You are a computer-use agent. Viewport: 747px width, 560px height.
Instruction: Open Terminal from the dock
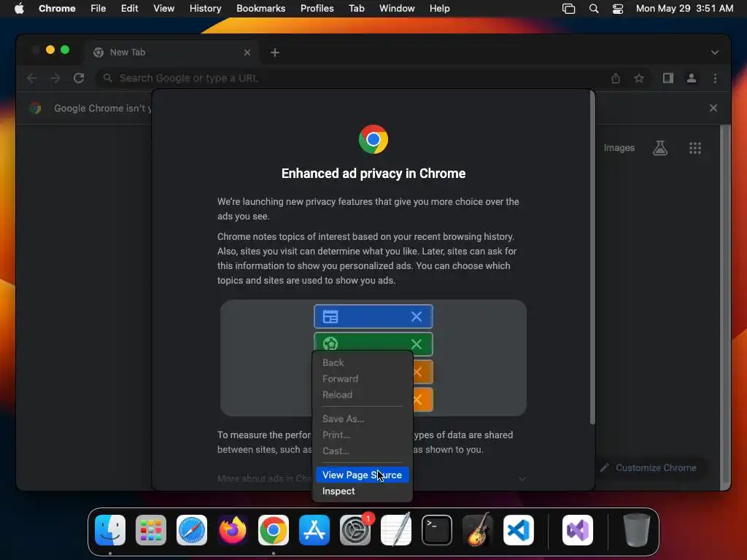coord(437,530)
